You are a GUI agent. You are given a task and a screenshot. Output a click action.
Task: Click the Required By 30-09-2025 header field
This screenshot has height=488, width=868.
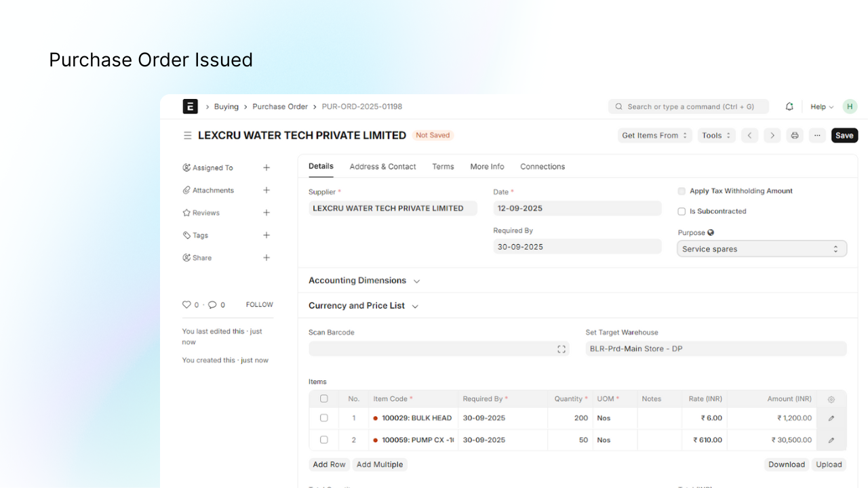click(x=577, y=247)
